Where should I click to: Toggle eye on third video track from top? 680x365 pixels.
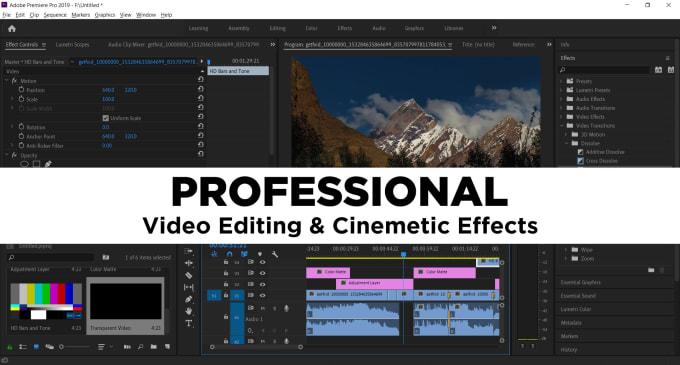click(262, 284)
